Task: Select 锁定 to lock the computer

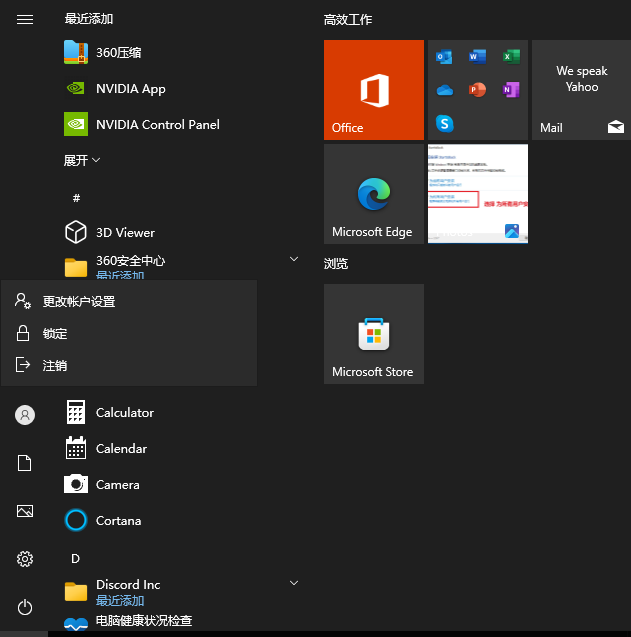Action: (x=129, y=334)
